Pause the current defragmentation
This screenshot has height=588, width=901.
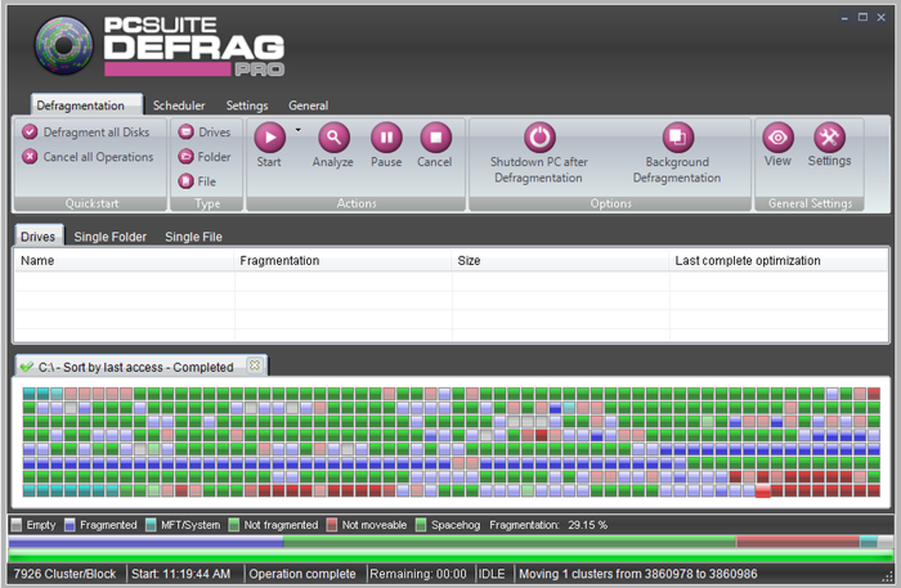tap(386, 138)
